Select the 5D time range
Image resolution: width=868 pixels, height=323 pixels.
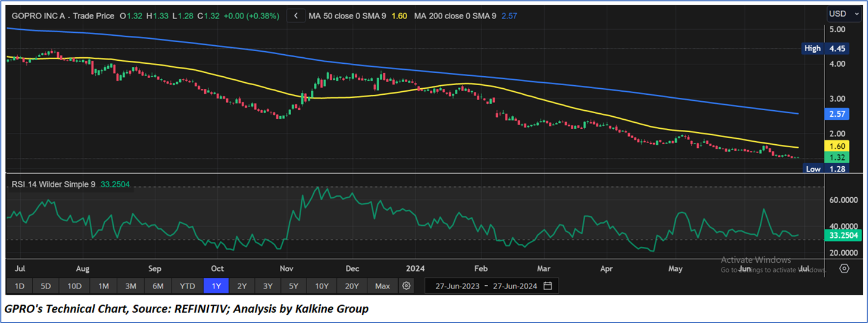[x=46, y=286]
